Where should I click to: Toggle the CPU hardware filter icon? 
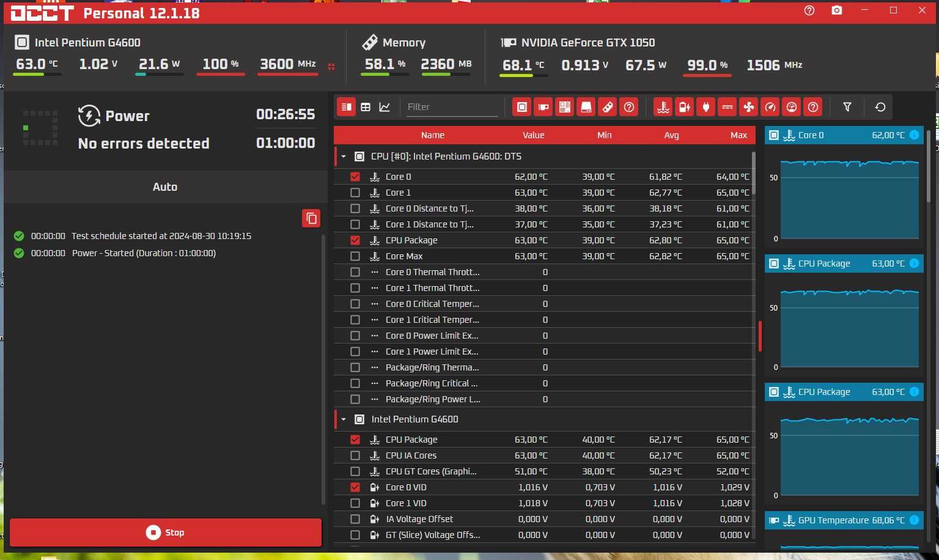pos(522,108)
